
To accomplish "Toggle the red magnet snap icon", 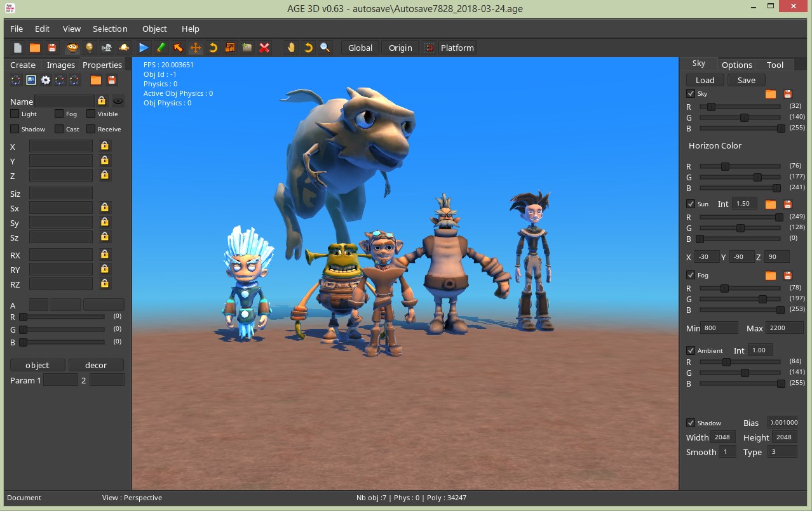I will tap(430, 48).
